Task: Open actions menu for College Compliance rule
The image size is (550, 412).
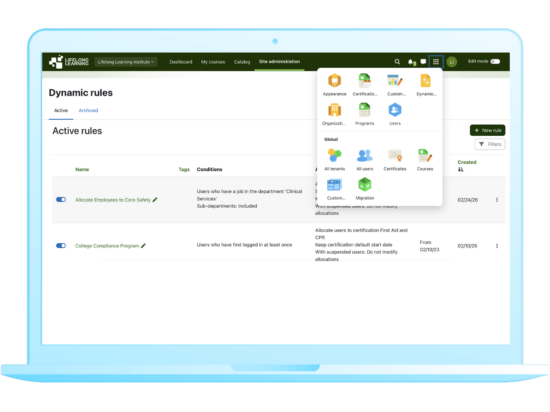Action: pos(497,246)
